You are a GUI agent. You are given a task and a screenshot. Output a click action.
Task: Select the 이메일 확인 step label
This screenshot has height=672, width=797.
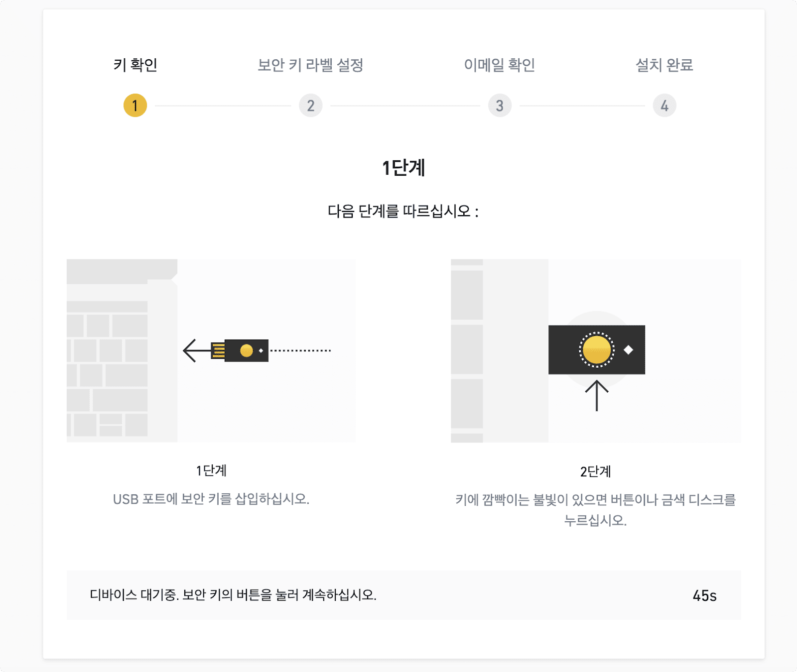coord(500,65)
